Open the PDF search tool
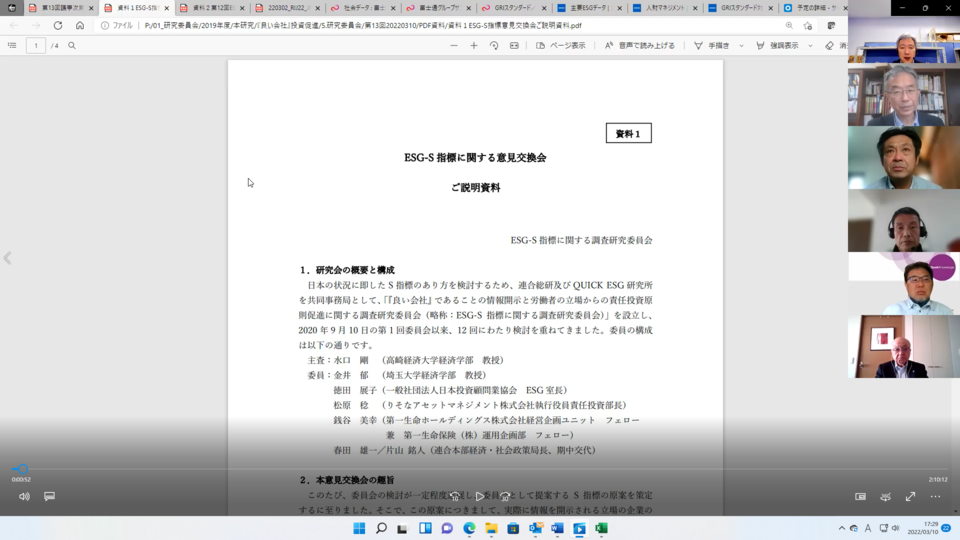The height and width of the screenshot is (540, 960). click(x=72, y=45)
